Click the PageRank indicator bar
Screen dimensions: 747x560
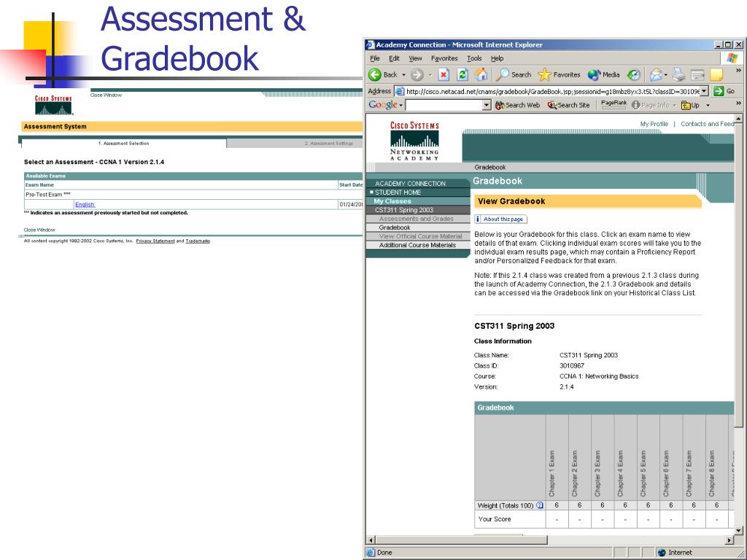[614, 105]
